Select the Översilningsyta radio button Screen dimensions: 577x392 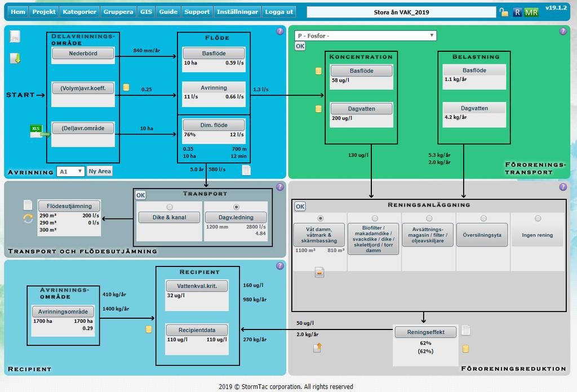pyautogui.click(x=483, y=219)
